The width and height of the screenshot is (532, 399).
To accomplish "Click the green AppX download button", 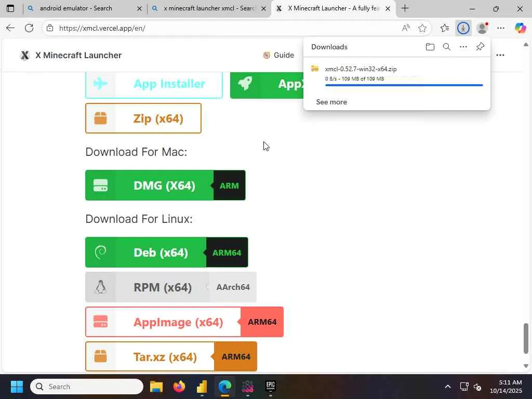I will click(x=267, y=84).
